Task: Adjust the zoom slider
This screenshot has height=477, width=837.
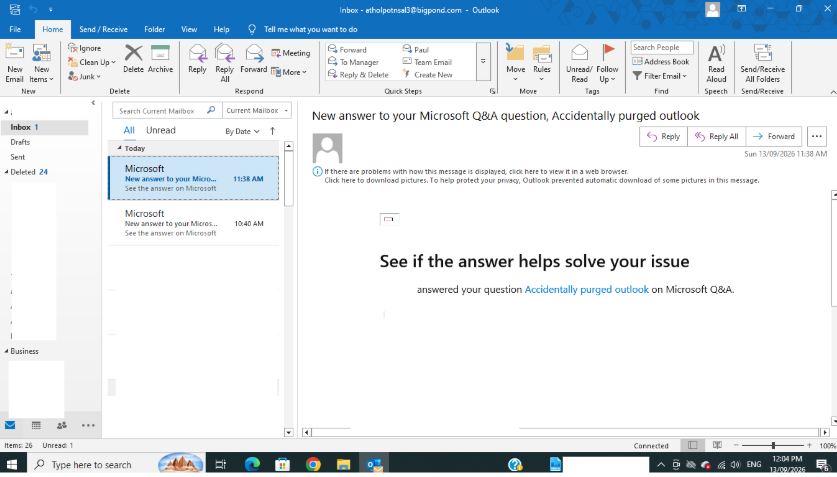Action: [x=773, y=445]
